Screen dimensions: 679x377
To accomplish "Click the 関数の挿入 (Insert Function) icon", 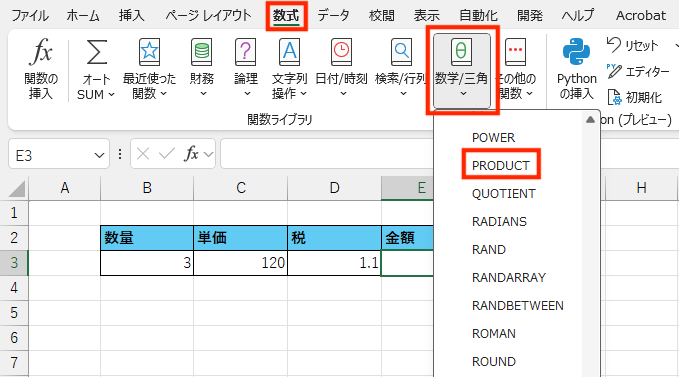I will (42, 51).
